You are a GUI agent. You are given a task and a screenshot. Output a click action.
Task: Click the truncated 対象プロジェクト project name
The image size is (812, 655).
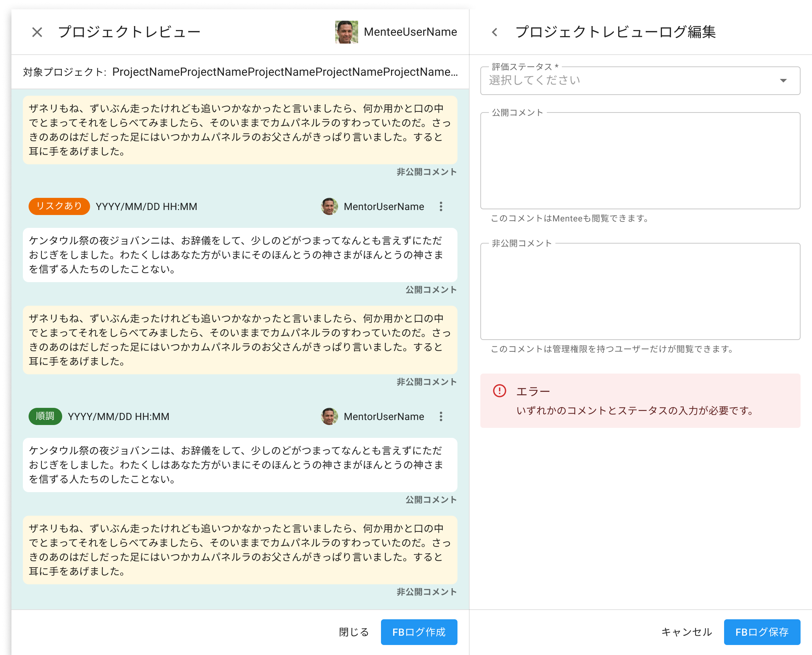284,72
